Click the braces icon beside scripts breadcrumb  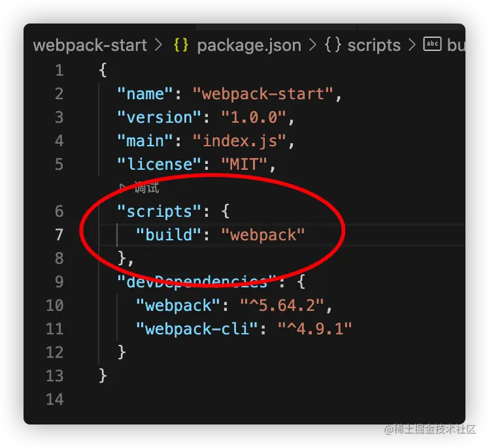click(333, 45)
